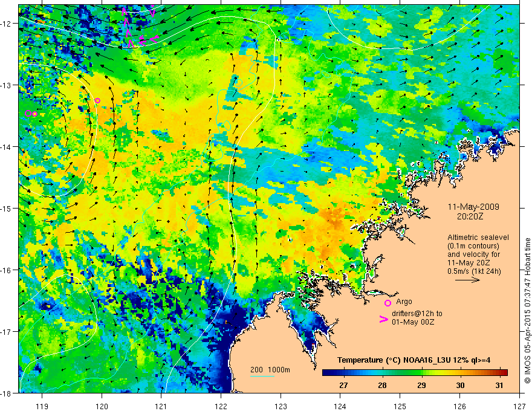Click the longitude axis label '120'
The height and width of the screenshot is (411, 532).
point(102,406)
